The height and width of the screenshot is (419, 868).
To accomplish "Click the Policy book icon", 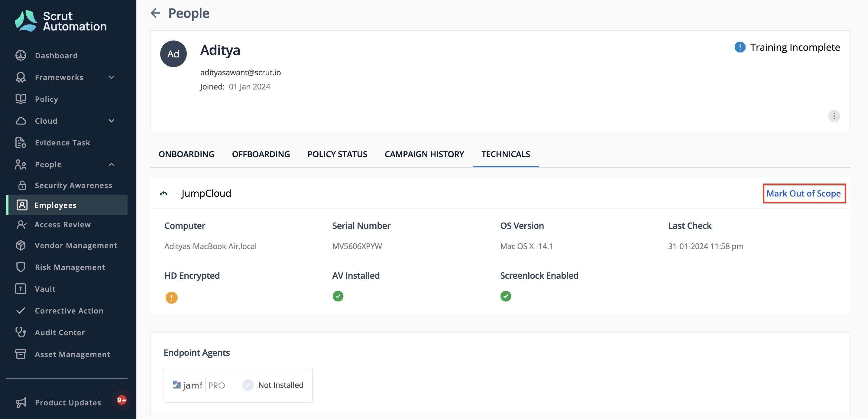I will click(x=21, y=99).
